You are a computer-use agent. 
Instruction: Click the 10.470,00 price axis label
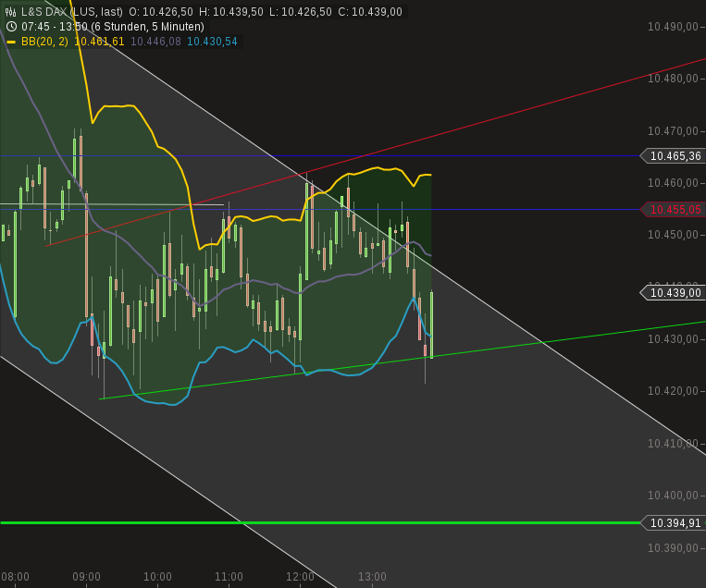pyautogui.click(x=673, y=131)
